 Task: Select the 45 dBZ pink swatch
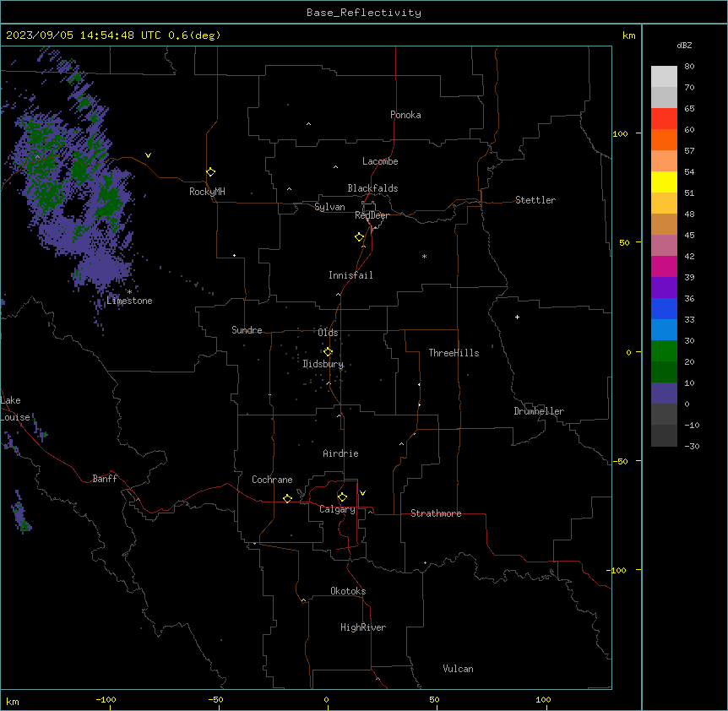(x=664, y=245)
